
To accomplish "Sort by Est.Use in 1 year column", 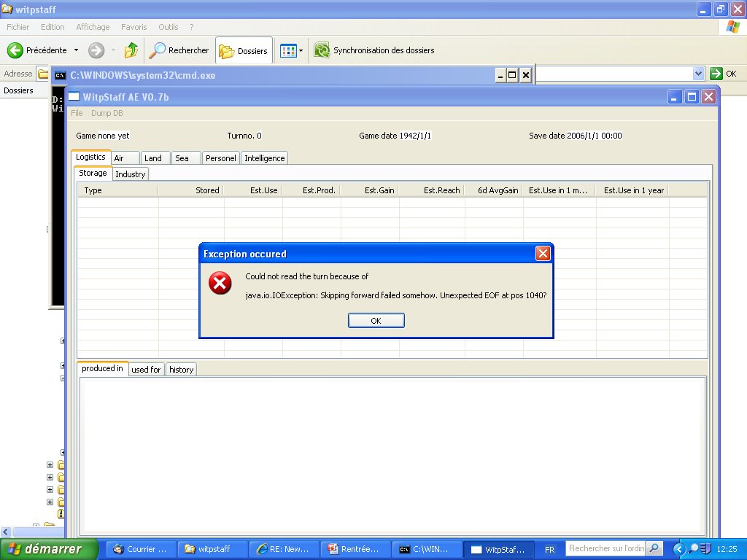I will pyautogui.click(x=632, y=190).
